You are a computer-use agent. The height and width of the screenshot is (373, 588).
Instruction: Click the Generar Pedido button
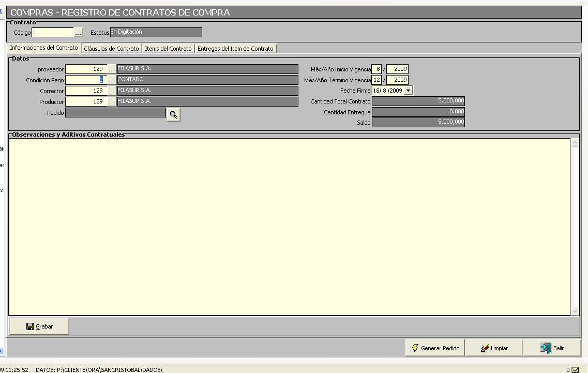click(x=435, y=348)
